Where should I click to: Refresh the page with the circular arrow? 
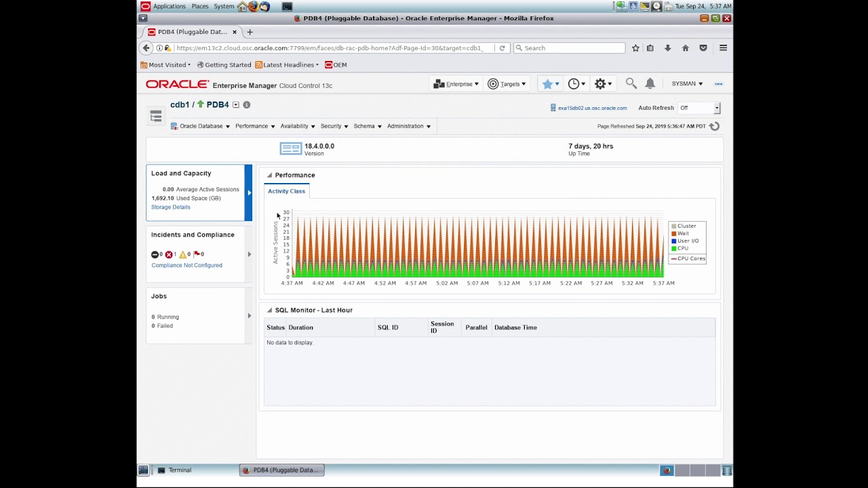[x=714, y=126]
